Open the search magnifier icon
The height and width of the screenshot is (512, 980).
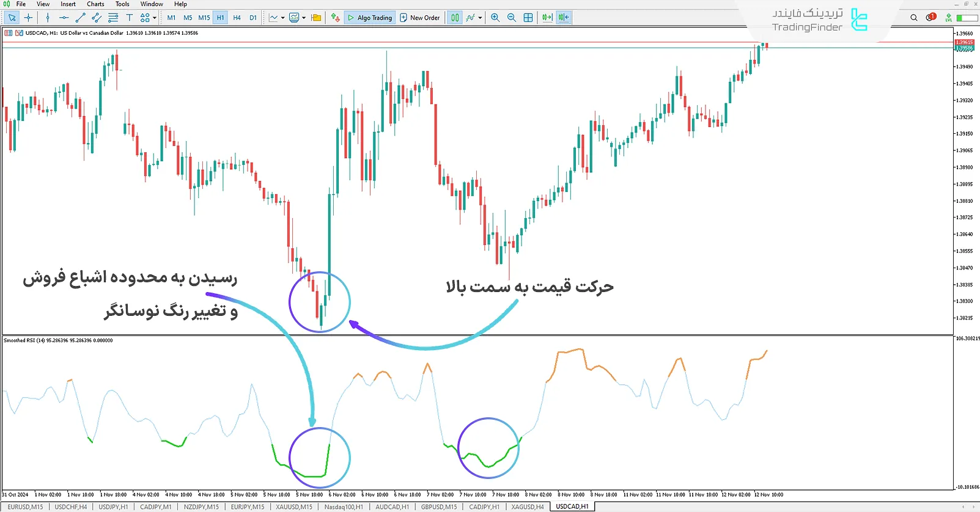click(x=914, y=18)
